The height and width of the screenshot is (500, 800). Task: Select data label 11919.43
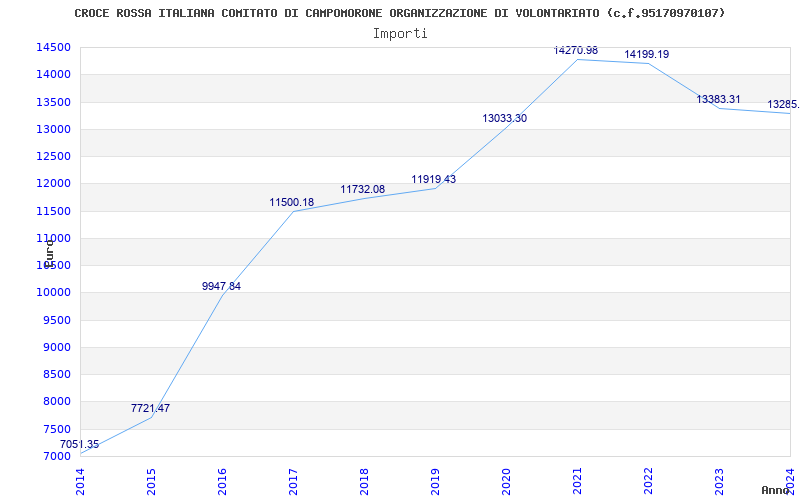click(x=434, y=180)
